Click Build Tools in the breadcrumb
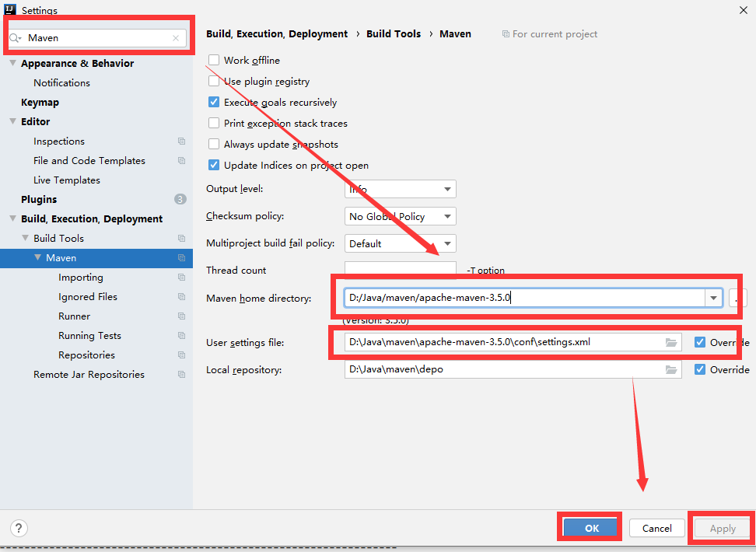This screenshot has height=552, width=756. pos(394,33)
